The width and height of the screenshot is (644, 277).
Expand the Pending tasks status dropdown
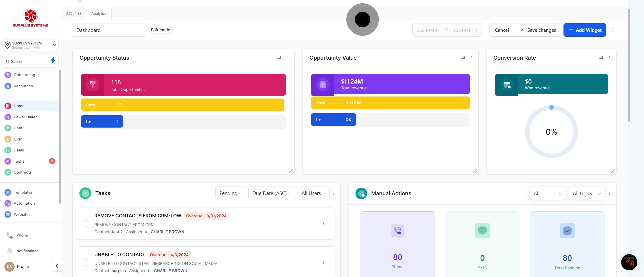(230, 193)
